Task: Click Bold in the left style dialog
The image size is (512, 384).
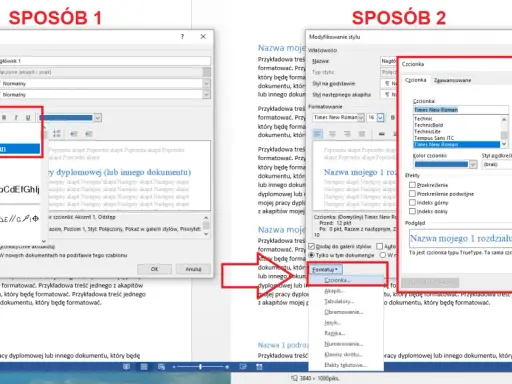Action: (x=4, y=117)
